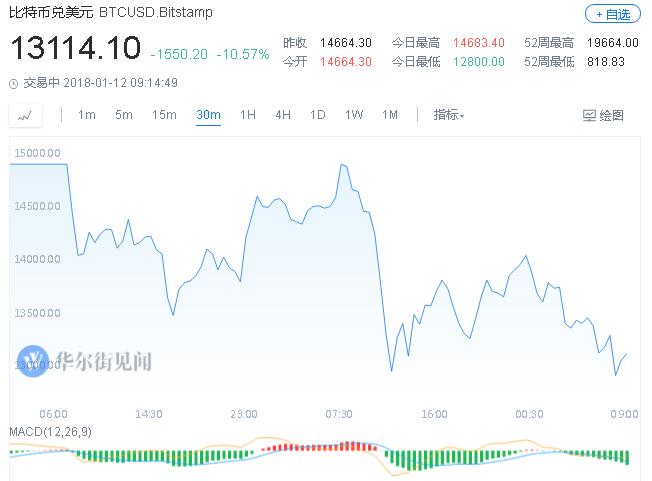This screenshot has width=652, height=481.
Task: Click the 华尔街见闻 watermark logo
Action: tap(86, 360)
